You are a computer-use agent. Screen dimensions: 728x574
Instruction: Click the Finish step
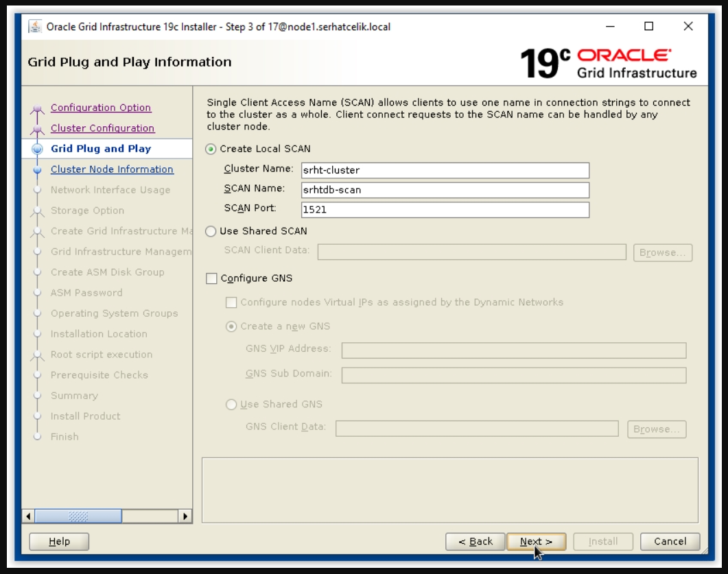coord(64,437)
